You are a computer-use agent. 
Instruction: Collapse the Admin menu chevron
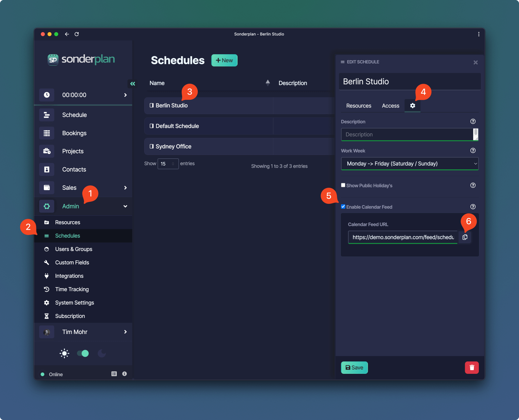point(125,206)
